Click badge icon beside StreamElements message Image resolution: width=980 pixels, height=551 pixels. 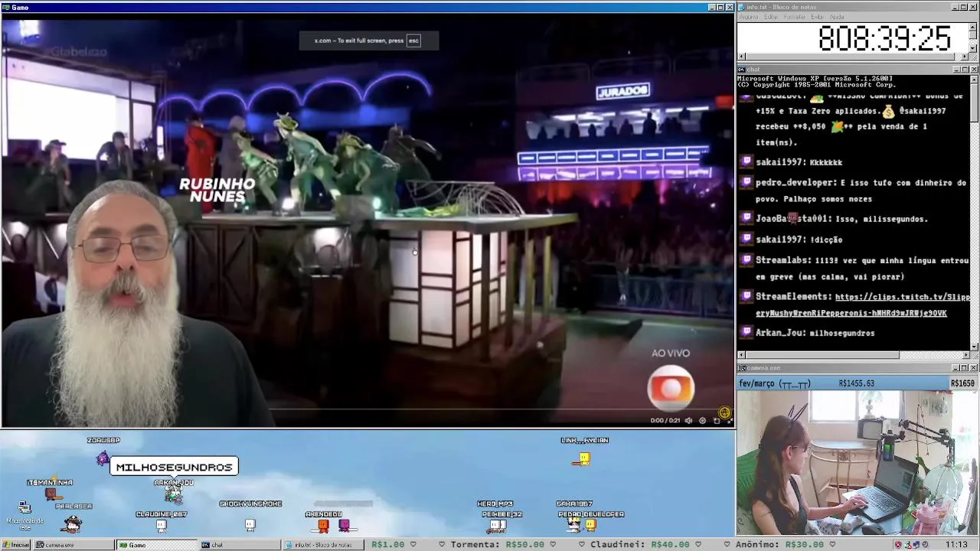pyautogui.click(x=746, y=295)
